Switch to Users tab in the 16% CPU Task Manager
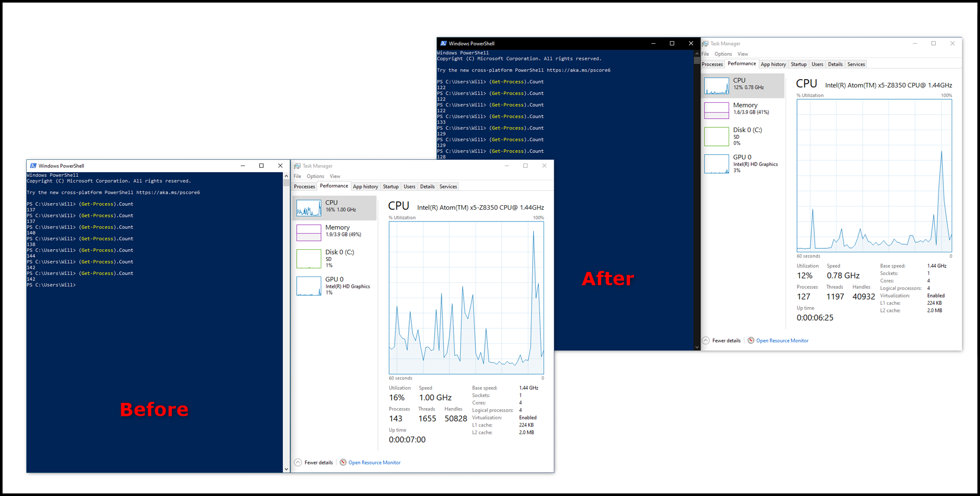The image size is (980, 496). coord(409,187)
